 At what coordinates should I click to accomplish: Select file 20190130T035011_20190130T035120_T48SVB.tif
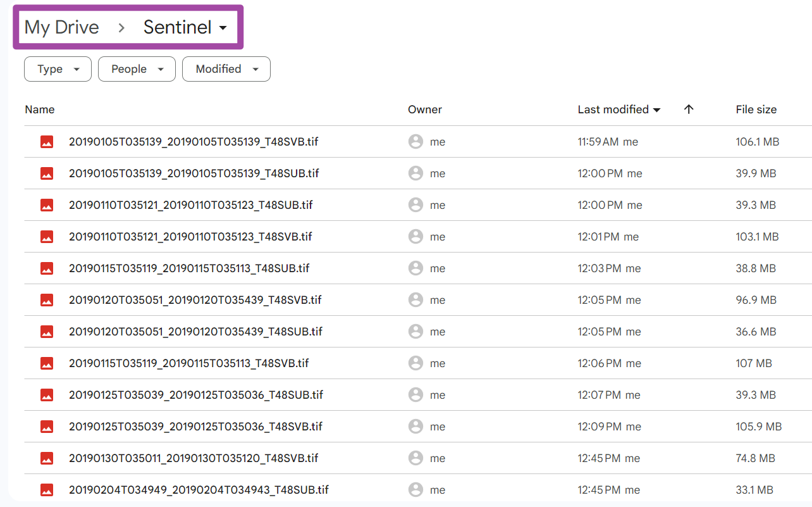click(x=194, y=458)
